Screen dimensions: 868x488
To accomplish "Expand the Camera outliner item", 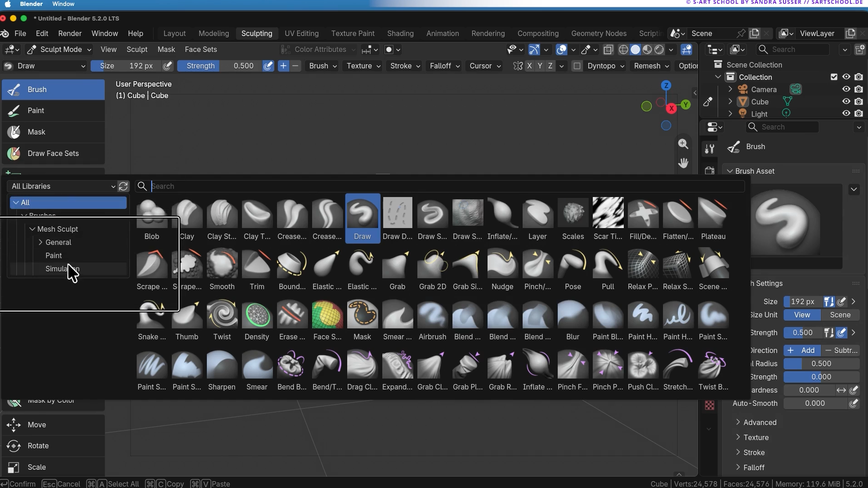I will coord(730,89).
